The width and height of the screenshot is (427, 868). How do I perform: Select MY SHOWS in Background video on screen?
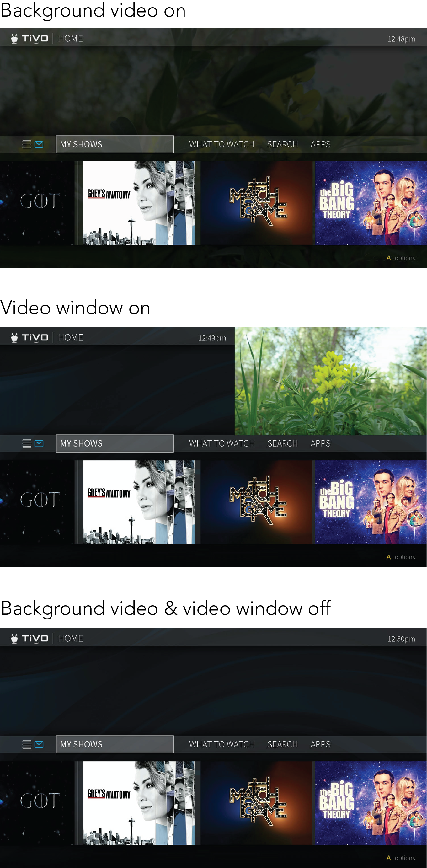[x=115, y=144]
